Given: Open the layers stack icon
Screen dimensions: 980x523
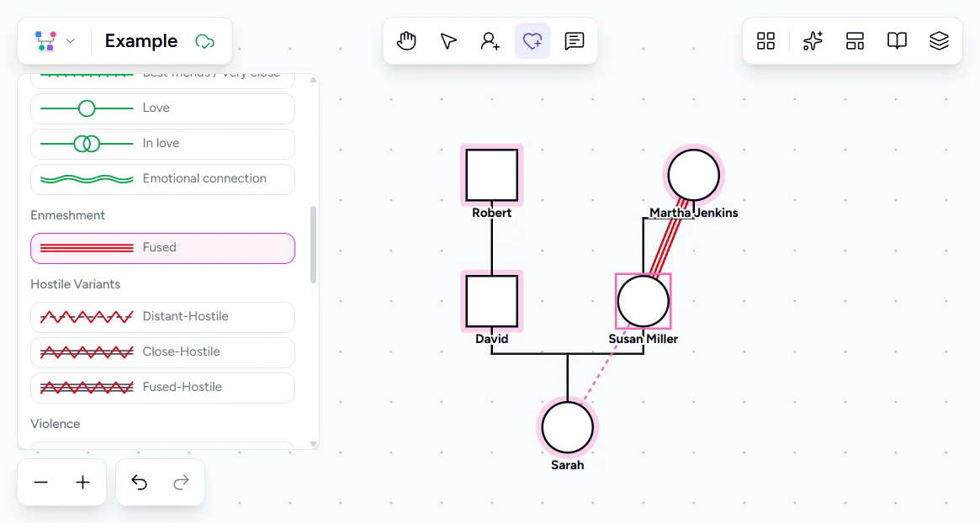Looking at the screenshot, I should [x=939, y=41].
